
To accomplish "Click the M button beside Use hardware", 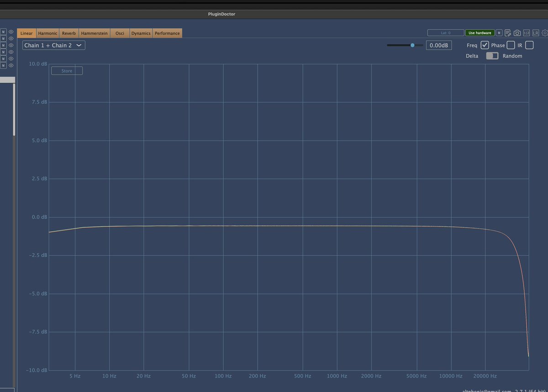I will pyautogui.click(x=499, y=33).
